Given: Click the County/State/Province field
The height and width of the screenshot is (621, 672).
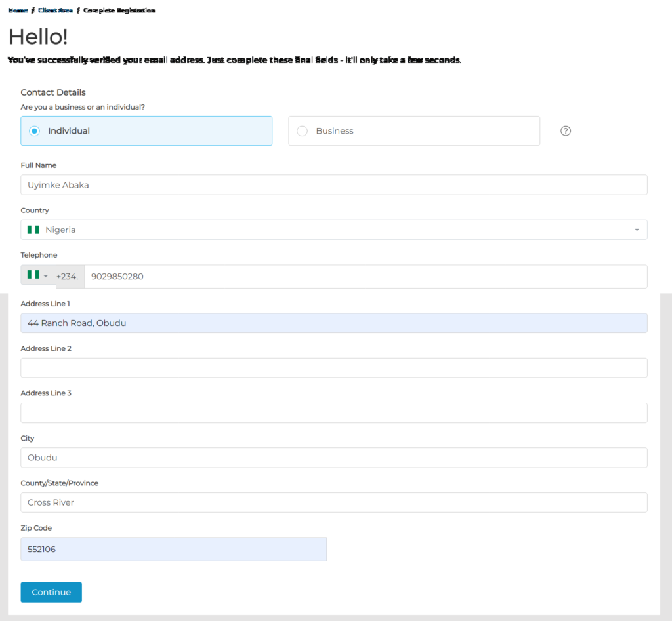Looking at the screenshot, I should tap(334, 502).
